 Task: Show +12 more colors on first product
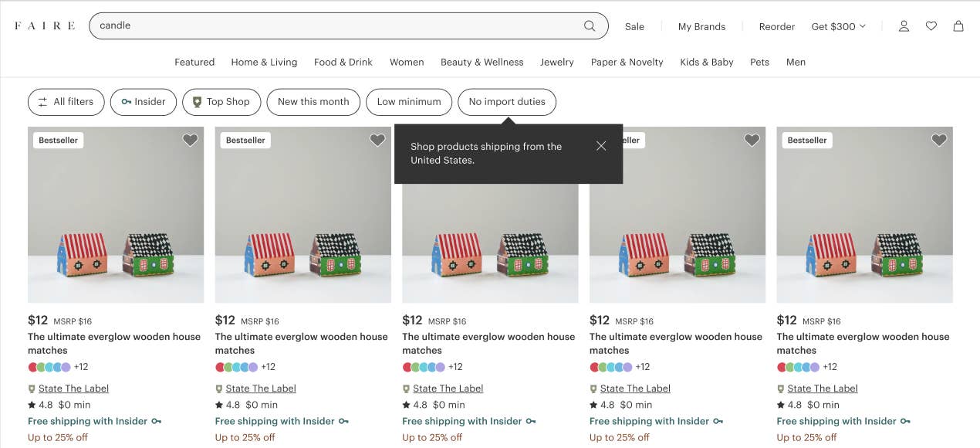coord(81,367)
